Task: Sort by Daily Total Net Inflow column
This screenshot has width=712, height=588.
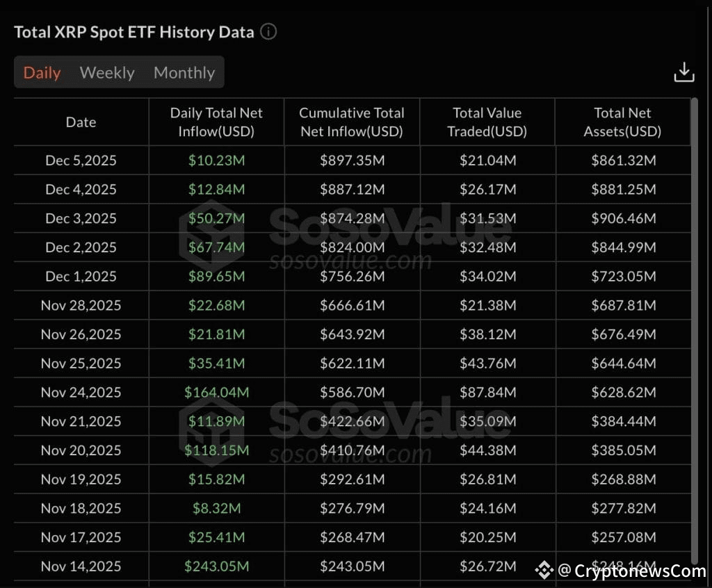Action: click(x=216, y=122)
